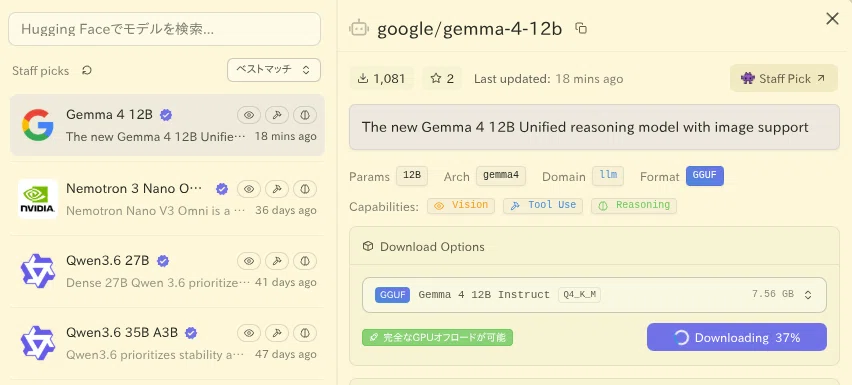Click the 7.56 GB file size
This screenshot has width=852, height=385.
click(x=773, y=294)
